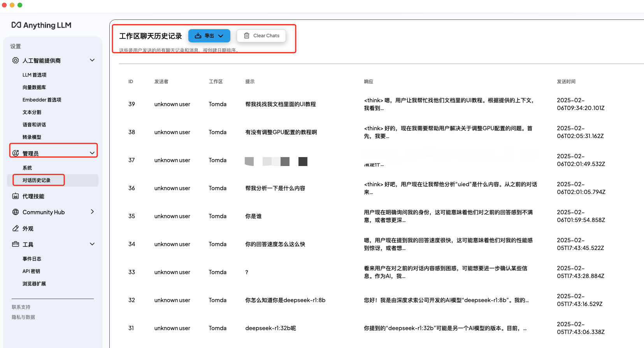Click the blurred prompt in row 37

click(276, 161)
